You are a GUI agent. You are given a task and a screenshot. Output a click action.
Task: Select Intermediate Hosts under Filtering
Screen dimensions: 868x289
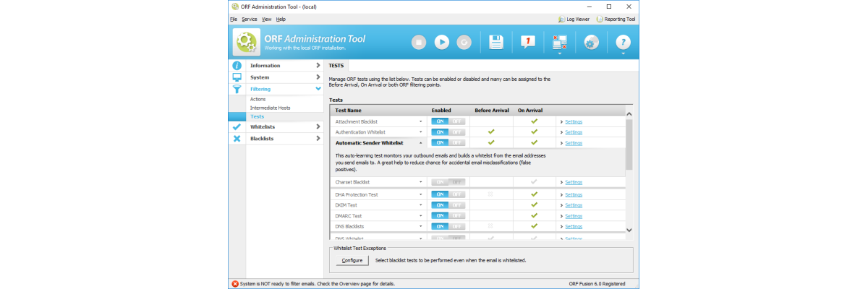270,108
